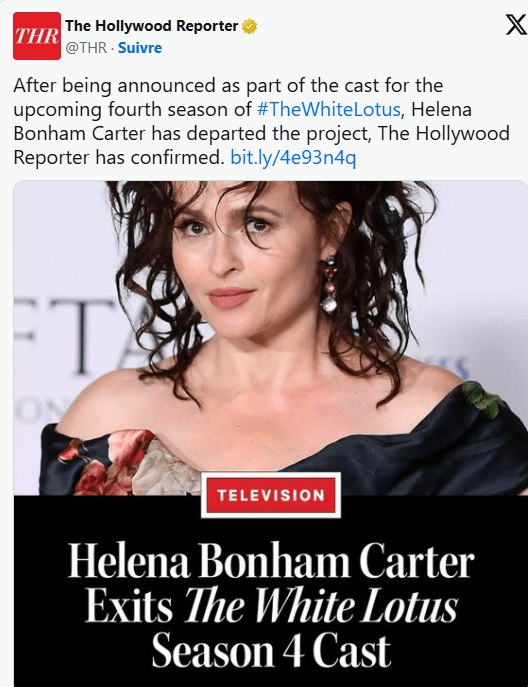The width and height of the screenshot is (528, 687).
Task: Click "Season 4 Cast" headline line
Action: (x=271, y=650)
